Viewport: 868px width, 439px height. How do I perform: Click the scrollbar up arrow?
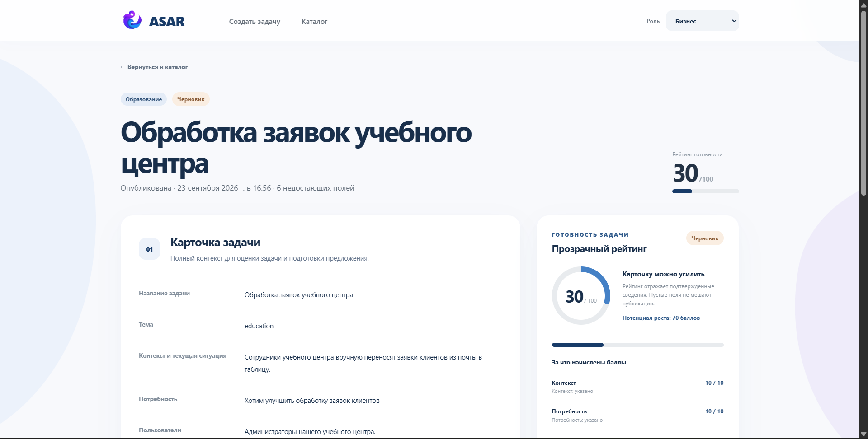[x=863, y=5]
